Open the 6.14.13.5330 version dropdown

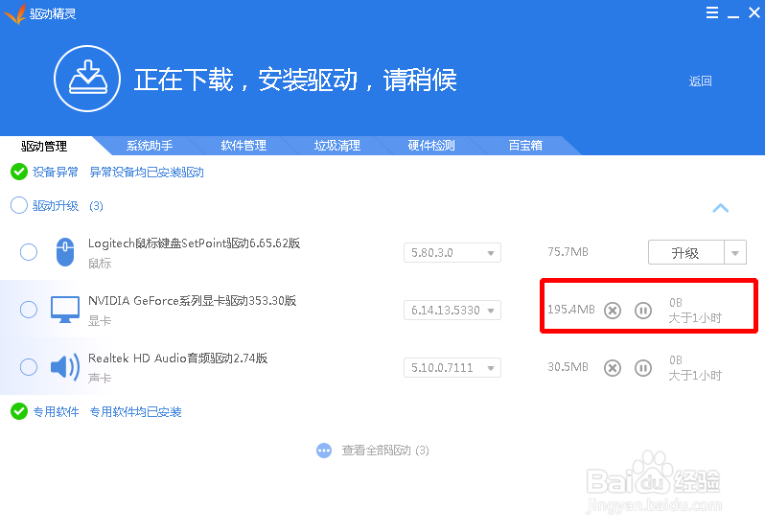pos(452,311)
